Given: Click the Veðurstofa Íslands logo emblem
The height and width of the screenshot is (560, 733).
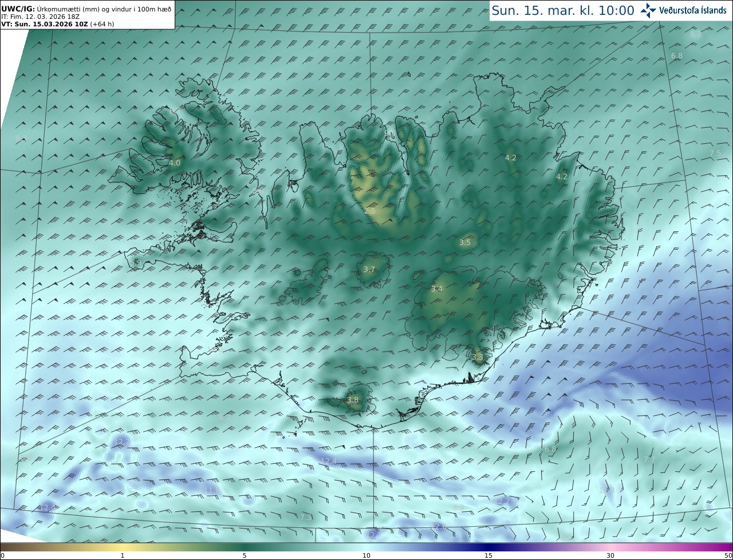Looking at the screenshot, I should [649, 10].
